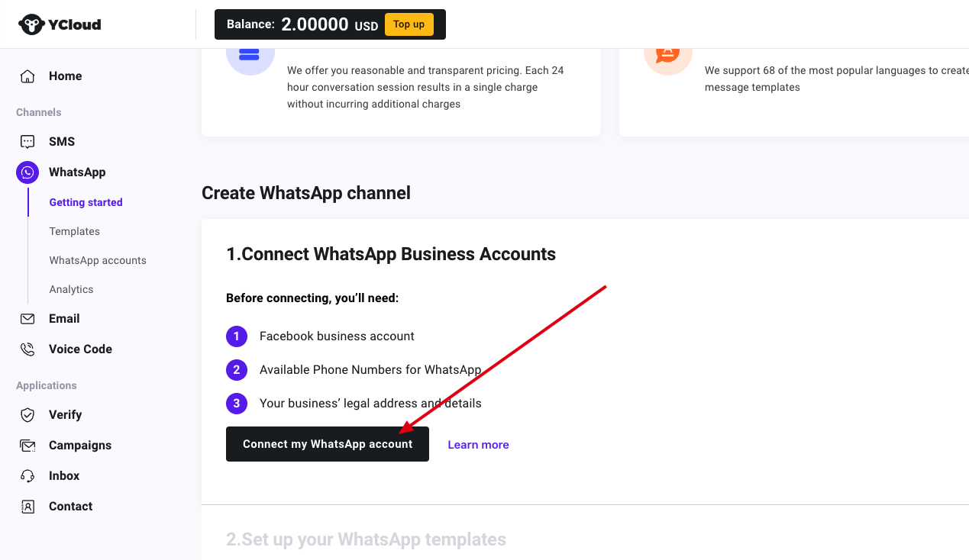Click '1.Connect WhatsApp Business Accounts' heading
This screenshot has width=969, height=560.
point(391,254)
